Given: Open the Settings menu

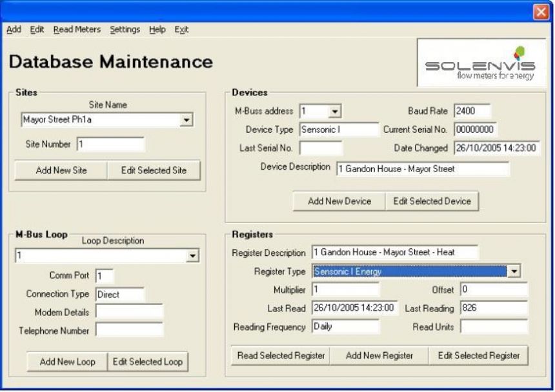Looking at the screenshot, I should coord(125,30).
